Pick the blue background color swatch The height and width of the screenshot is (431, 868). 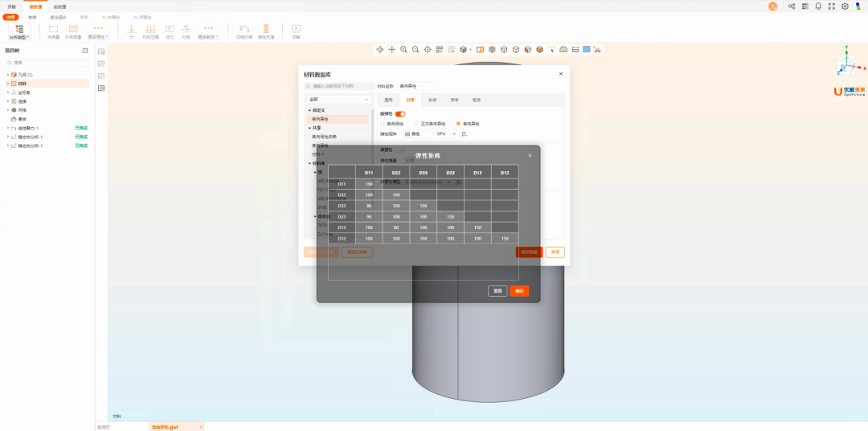[x=586, y=49]
